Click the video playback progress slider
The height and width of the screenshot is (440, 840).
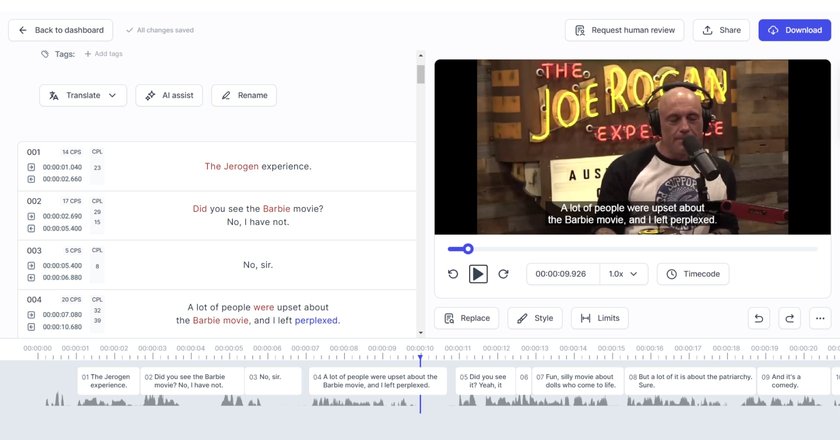click(632, 249)
